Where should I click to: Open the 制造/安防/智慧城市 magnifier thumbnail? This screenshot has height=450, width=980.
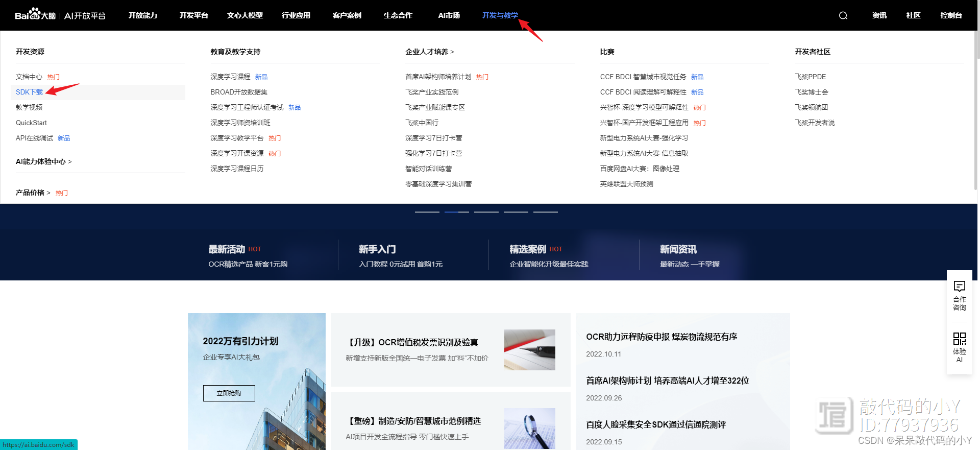(x=530, y=429)
